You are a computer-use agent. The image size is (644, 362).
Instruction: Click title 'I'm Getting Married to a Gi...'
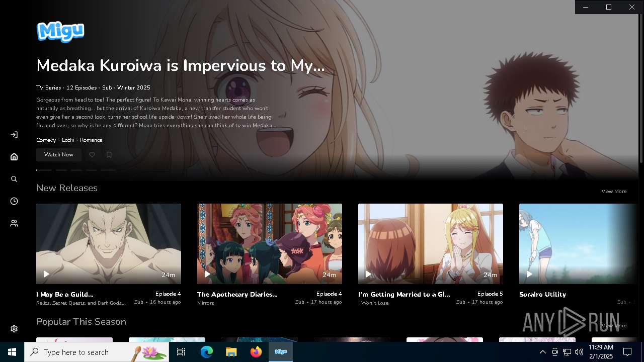[404, 294]
